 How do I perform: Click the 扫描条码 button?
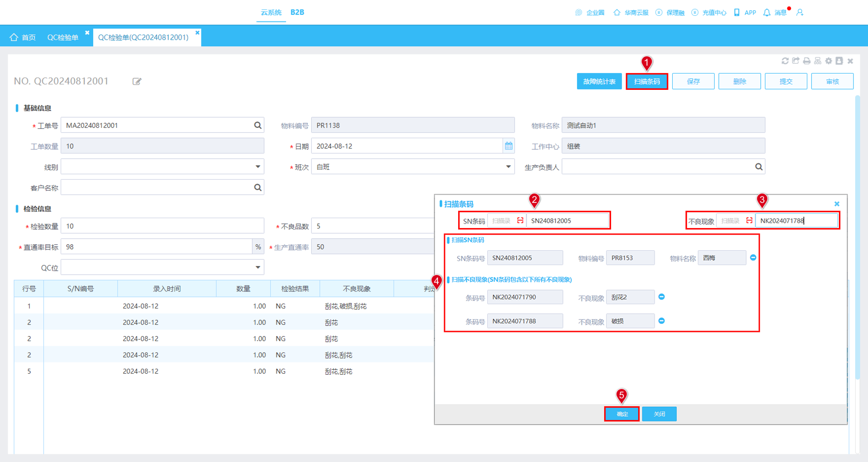coord(647,81)
